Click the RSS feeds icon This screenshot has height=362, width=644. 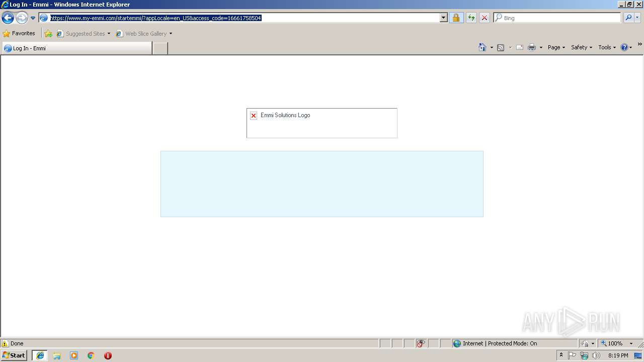click(x=501, y=47)
